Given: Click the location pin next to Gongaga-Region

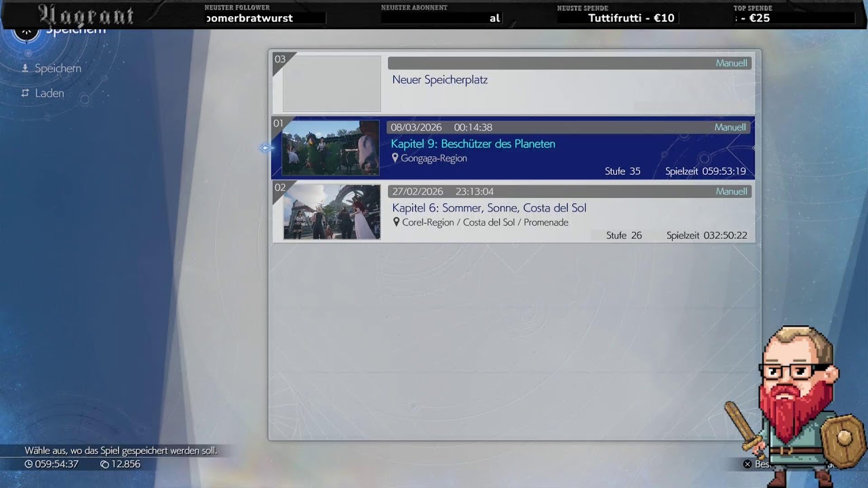Looking at the screenshot, I should [x=395, y=158].
